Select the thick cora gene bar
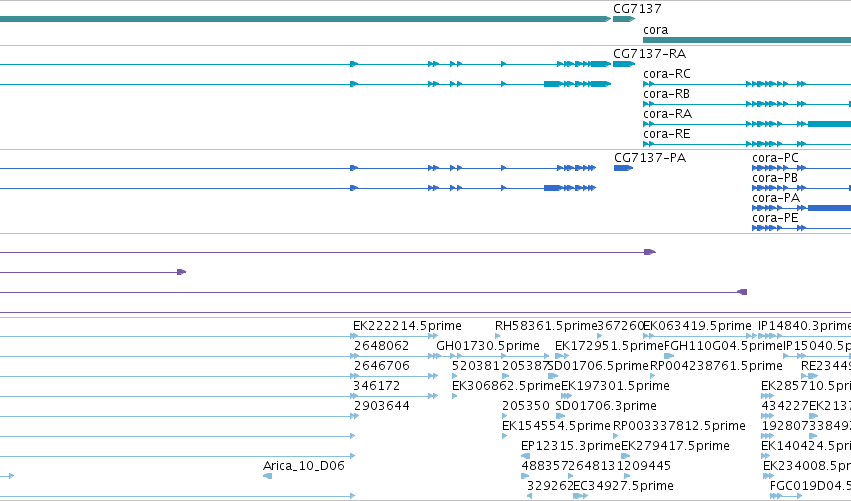Screen dimensions: 851x501 [747, 40]
